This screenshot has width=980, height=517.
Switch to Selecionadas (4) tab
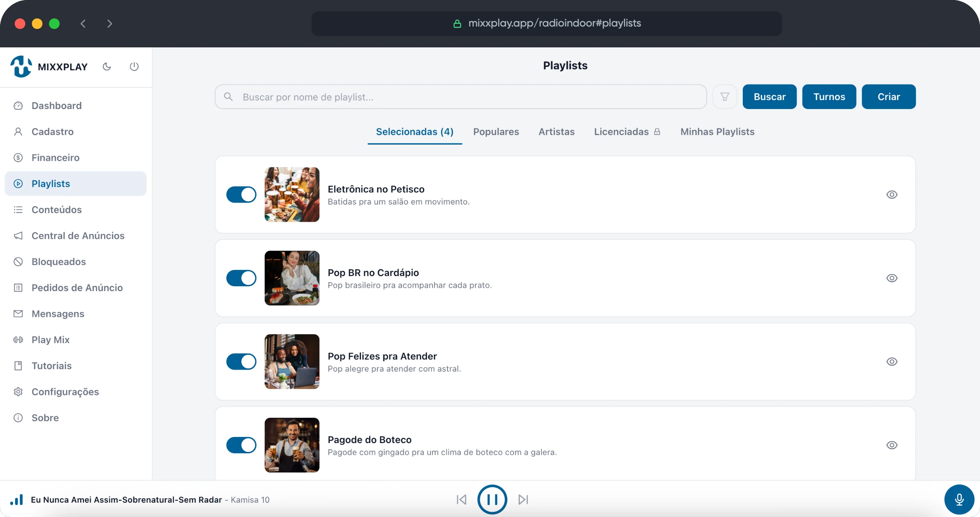[x=415, y=132]
